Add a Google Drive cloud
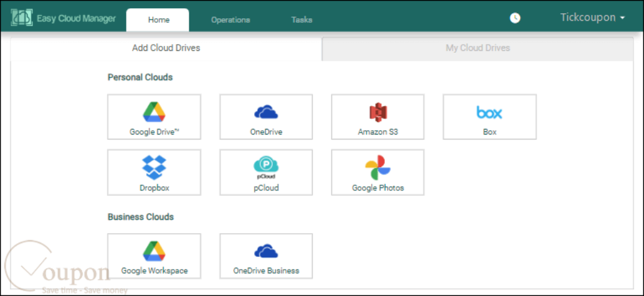The height and width of the screenshot is (296, 644). click(154, 117)
